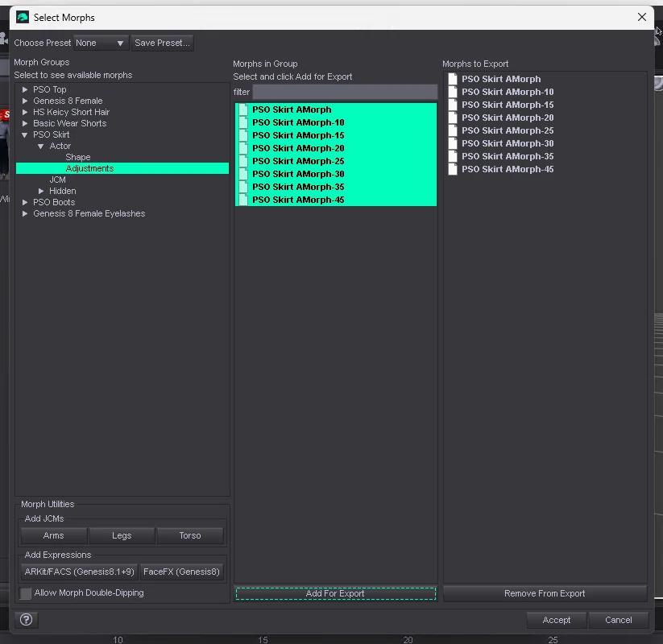This screenshot has width=663, height=644.
Task: Click Add For Export button
Action: click(x=335, y=593)
